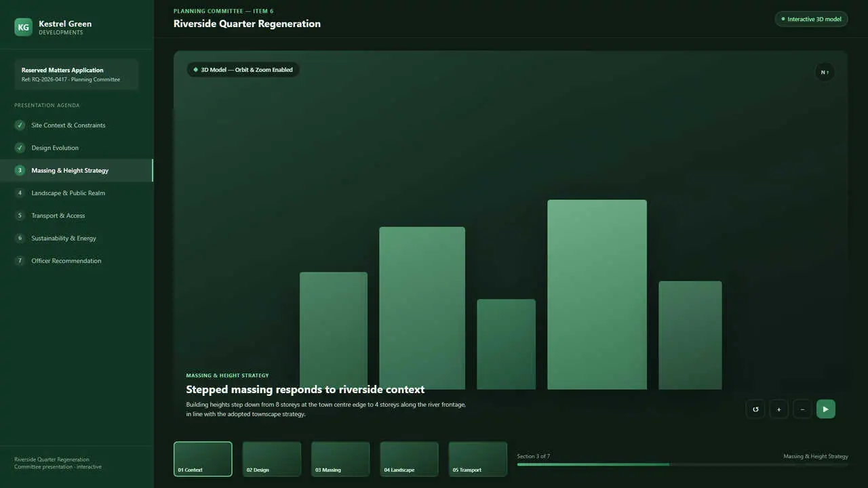Viewport: 868px width, 488px height.
Task: Open Officer Recommendation agenda item
Action: pos(77,261)
